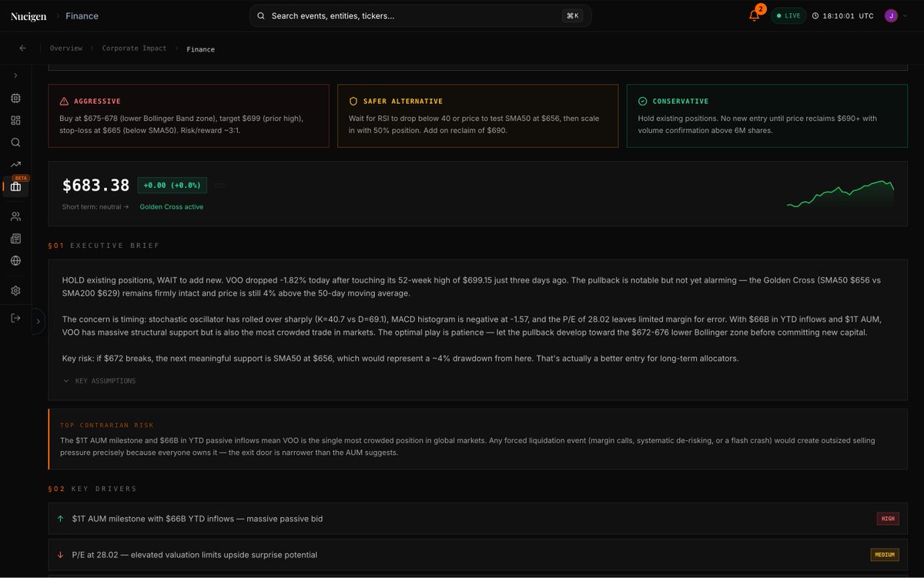
Task: Open the magnifier search sidebar icon
Action: pos(15,142)
